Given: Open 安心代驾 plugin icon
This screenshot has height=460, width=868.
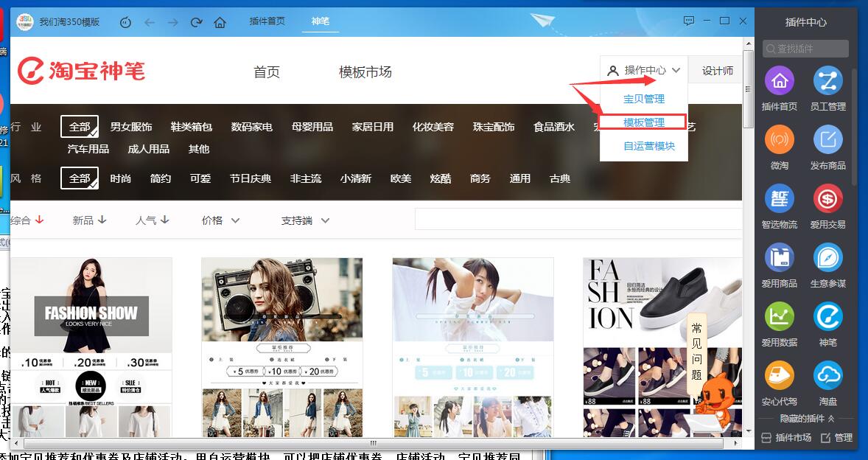Looking at the screenshot, I should 780,376.
